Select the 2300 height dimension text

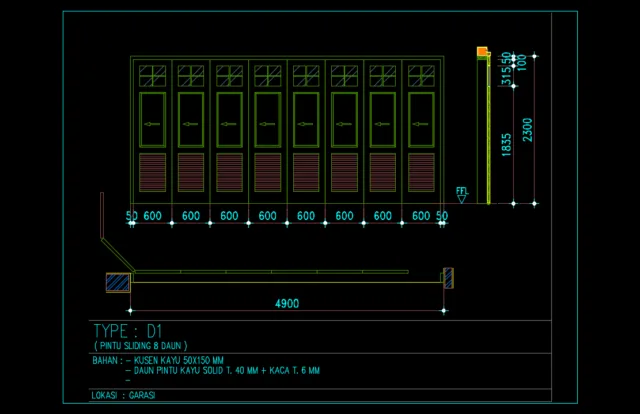click(x=527, y=130)
